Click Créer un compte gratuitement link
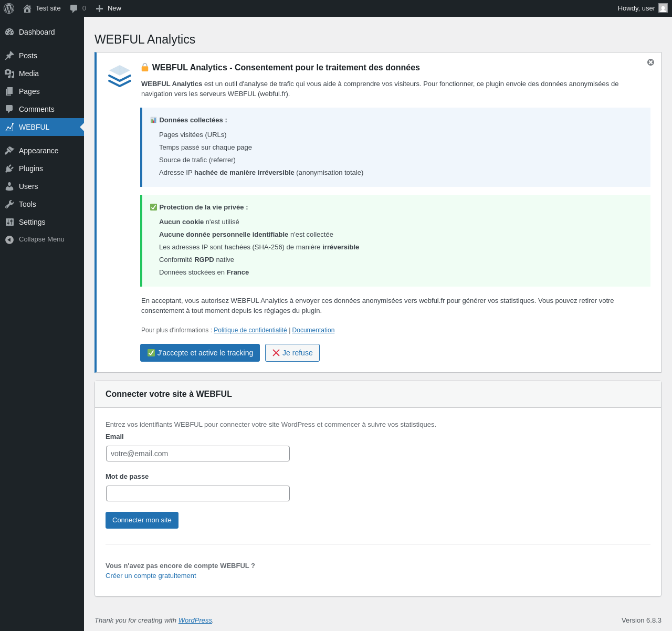The image size is (672, 631). tap(151, 576)
